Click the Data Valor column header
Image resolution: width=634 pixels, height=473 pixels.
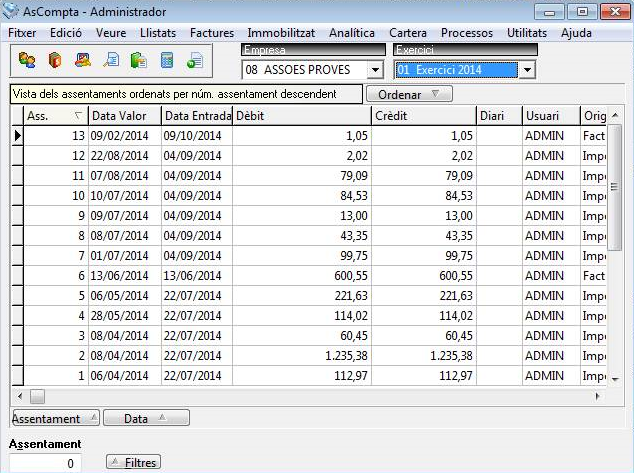pyautogui.click(x=125, y=116)
